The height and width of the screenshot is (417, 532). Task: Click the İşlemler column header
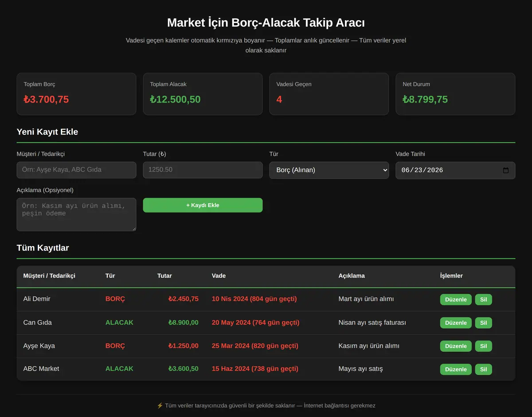coord(451,276)
